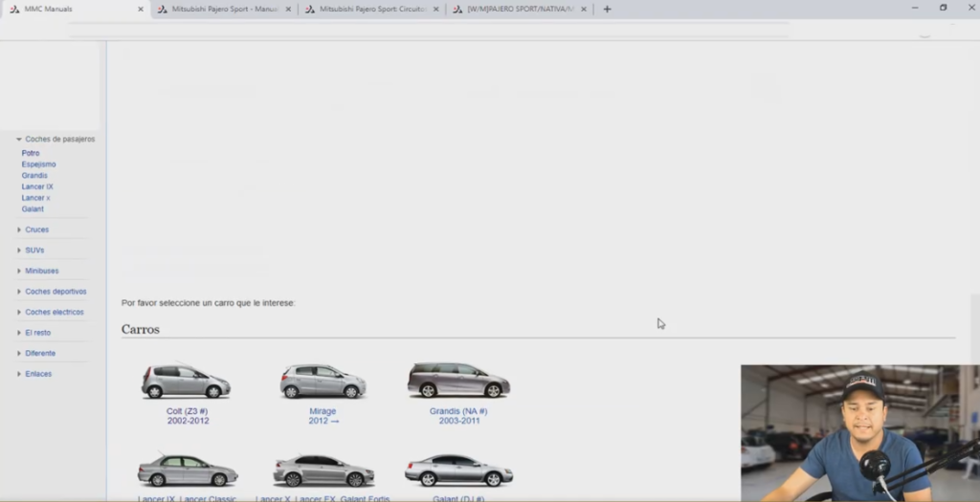Expand the Diferente section

(19, 354)
